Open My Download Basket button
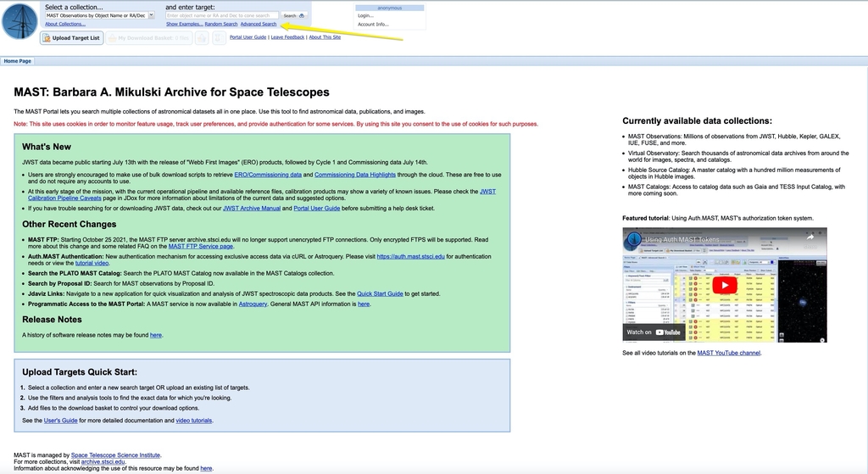The image size is (868, 474). [x=149, y=38]
